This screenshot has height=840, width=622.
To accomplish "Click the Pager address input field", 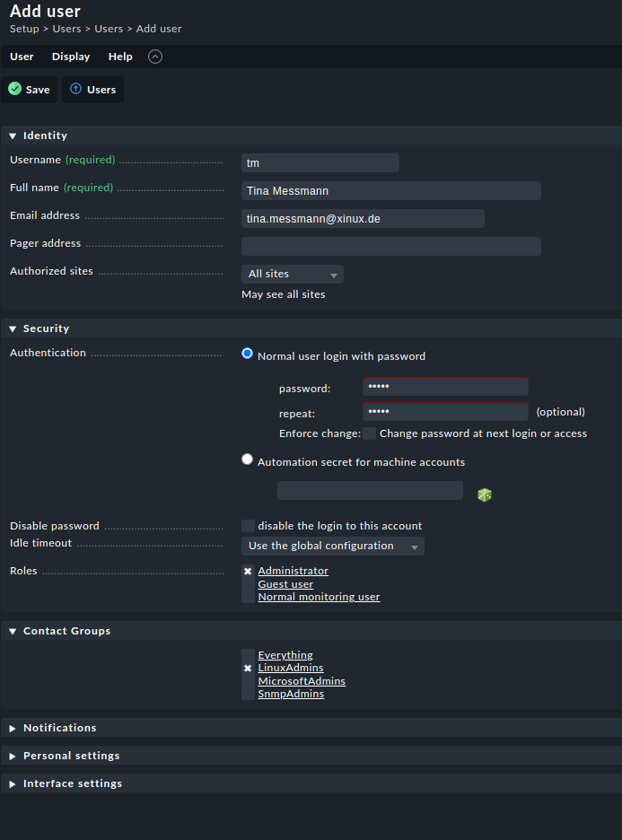I will pyautogui.click(x=391, y=247).
